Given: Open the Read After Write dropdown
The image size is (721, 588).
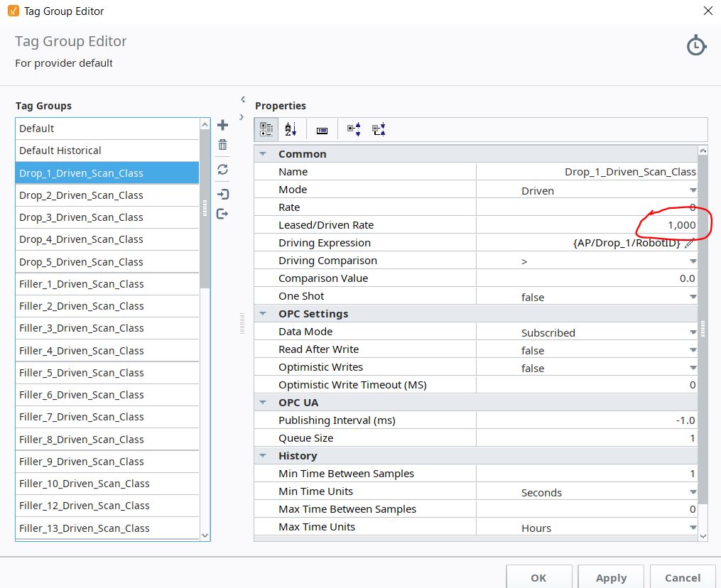Looking at the screenshot, I should click(x=692, y=350).
